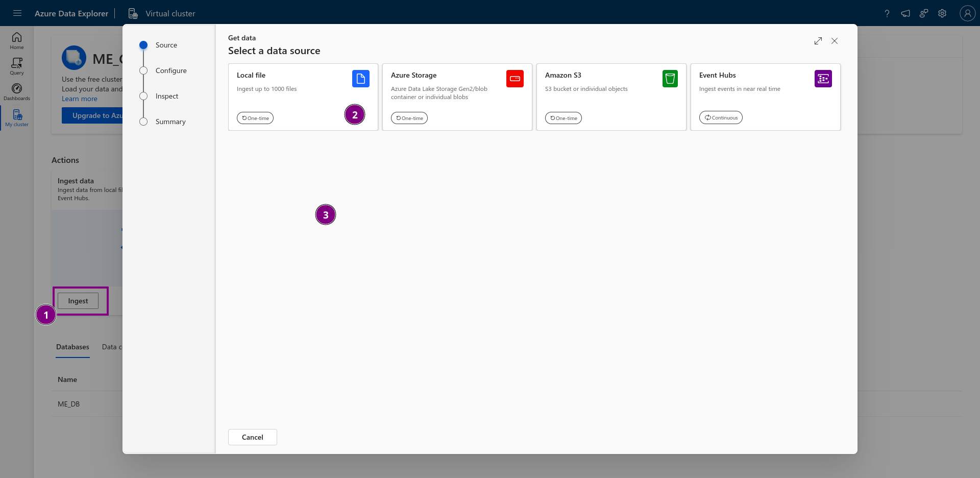980x478 pixels.
Task: Click the Virtual cluster icon in header
Action: (133, 13)
